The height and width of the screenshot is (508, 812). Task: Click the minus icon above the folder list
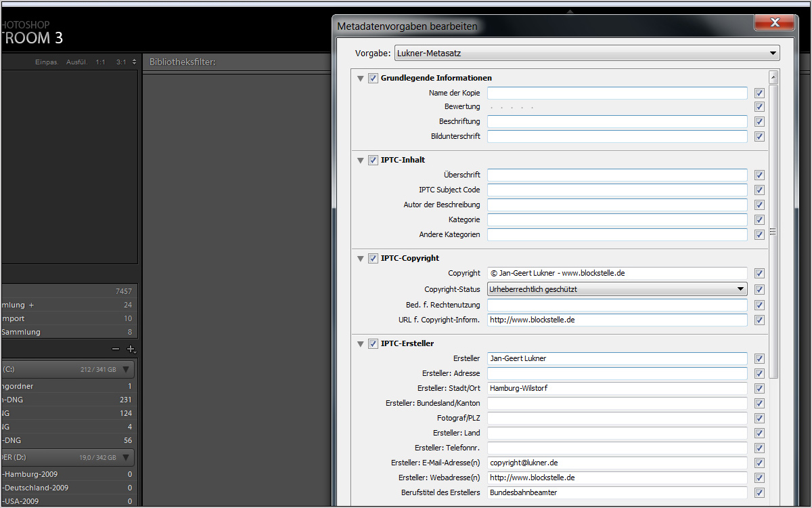point(114,349)
